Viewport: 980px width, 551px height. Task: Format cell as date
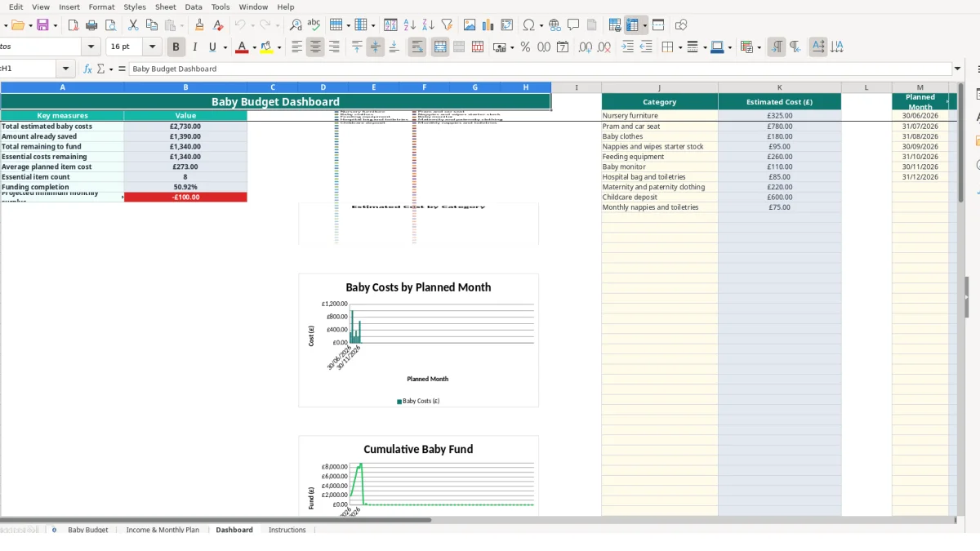tap(563, 47)
